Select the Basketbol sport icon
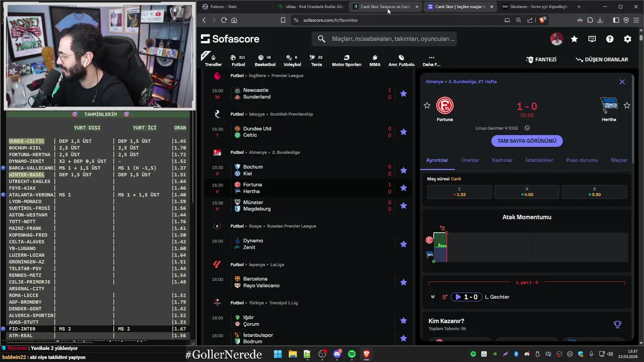The image size is (644, 362). click(x=265, y=60)
